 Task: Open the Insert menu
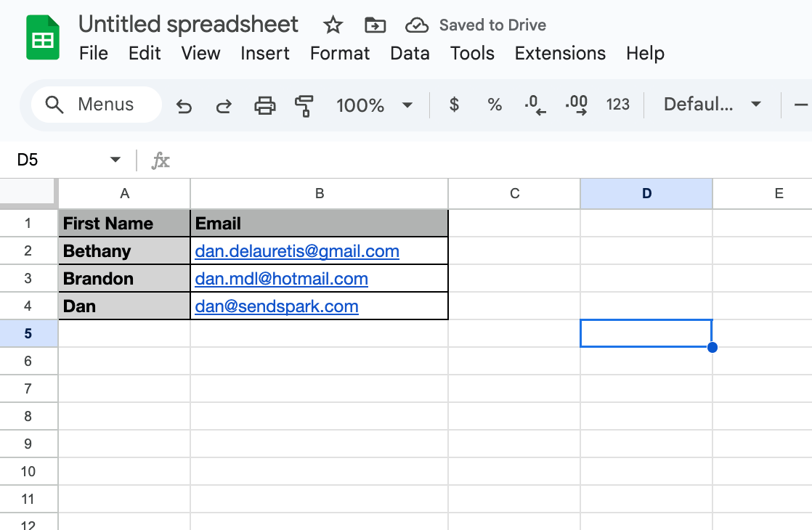264,53
